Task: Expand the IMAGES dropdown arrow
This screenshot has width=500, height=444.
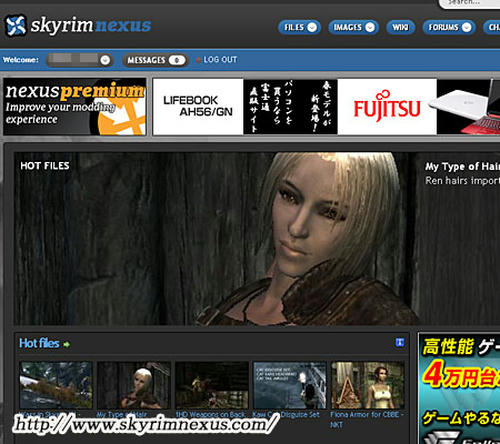Action: tap(370, 27)
